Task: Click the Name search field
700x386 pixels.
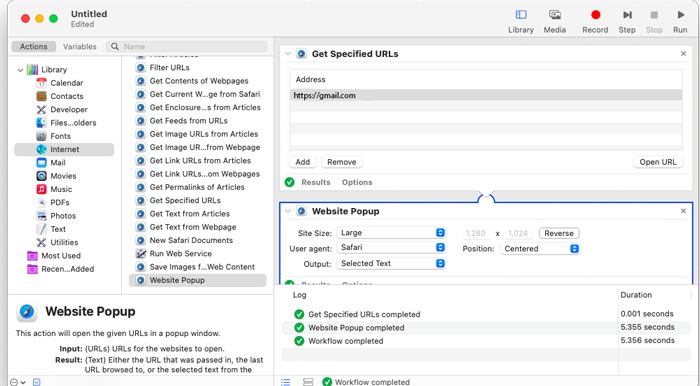Action: tap(187, 46)
